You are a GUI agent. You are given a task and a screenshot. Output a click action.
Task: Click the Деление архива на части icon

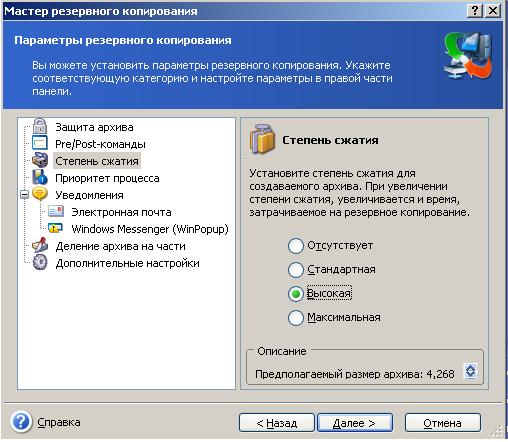pyautogui.click(x=40, y=245)
